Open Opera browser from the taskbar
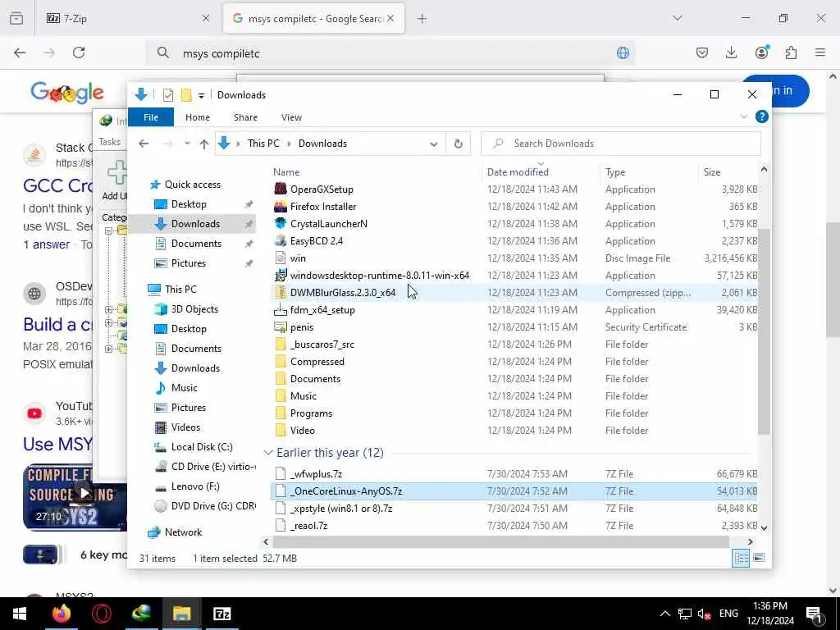 click(101, 614)
